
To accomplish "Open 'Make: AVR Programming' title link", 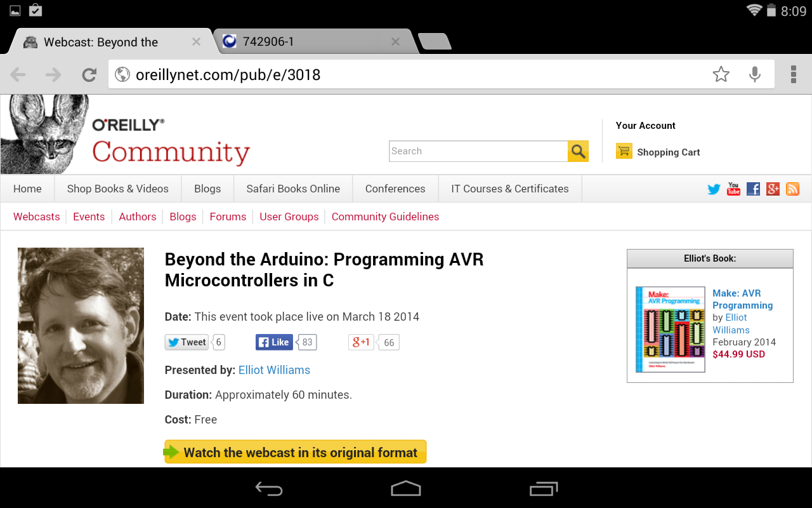I will [742, 299].
